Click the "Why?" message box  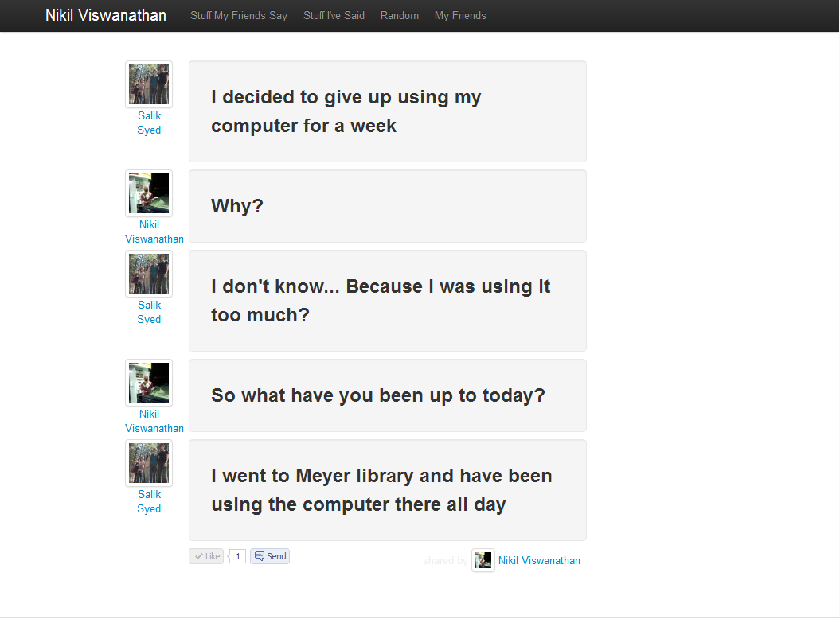tap(387, 206)
